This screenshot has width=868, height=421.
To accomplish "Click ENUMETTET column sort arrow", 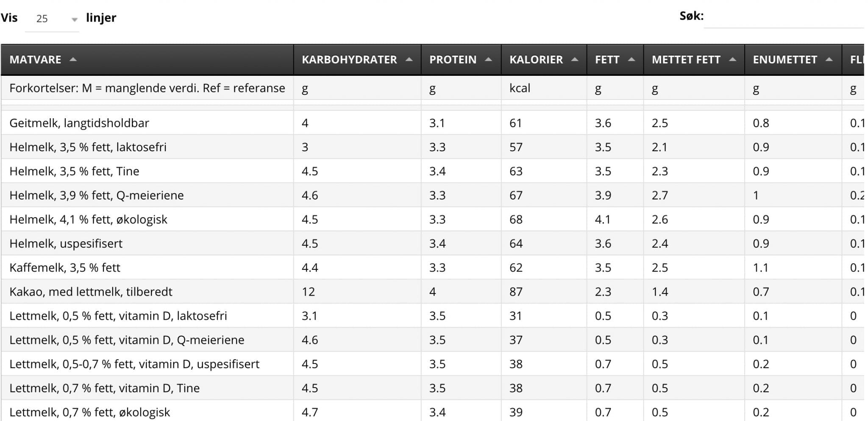I will 829,59.
